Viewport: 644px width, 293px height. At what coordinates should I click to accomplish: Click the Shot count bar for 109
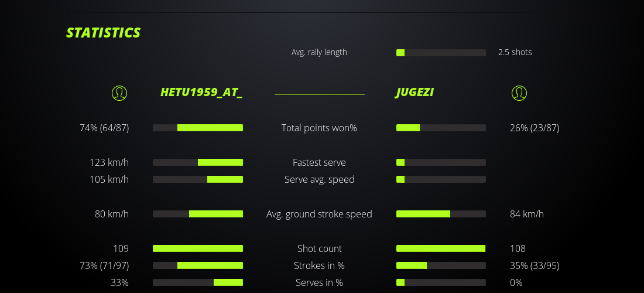[x=198, y=248]
